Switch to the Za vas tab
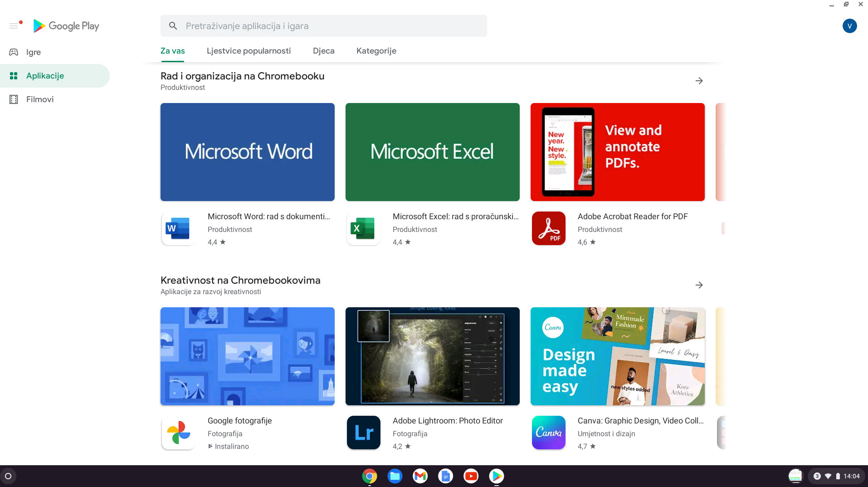The width and height of the screenshot is (868, 487). coord(172,51)
